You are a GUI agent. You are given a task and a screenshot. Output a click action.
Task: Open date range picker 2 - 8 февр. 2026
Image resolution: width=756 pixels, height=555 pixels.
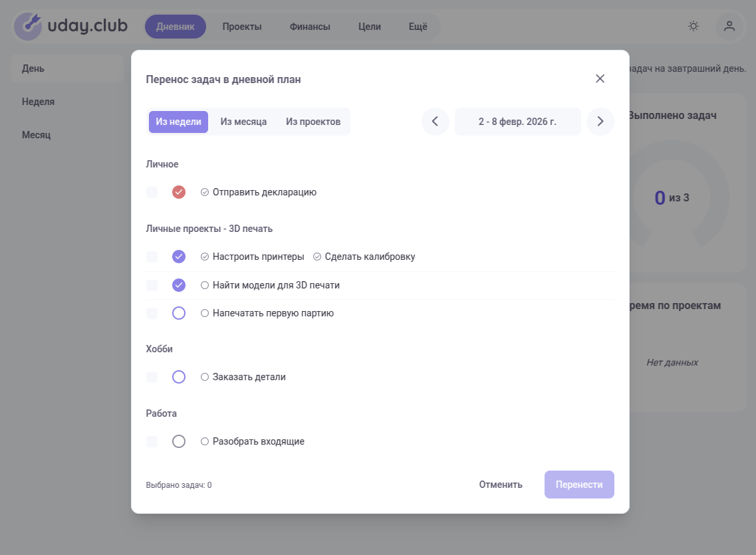517,122
